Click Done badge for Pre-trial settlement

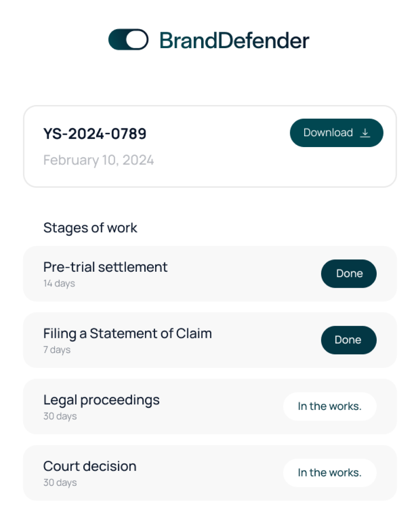pos(349,274)
